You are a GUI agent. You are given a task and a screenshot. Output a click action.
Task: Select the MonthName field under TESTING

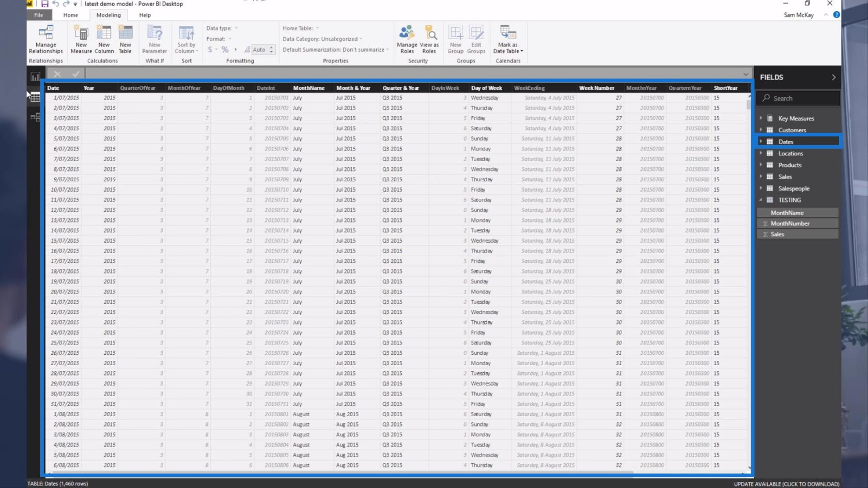798,213
